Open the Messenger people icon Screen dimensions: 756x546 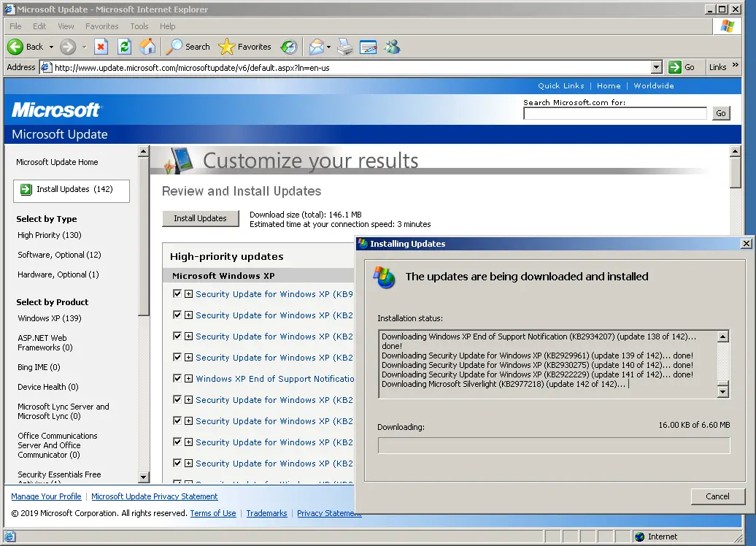(392, 47)
